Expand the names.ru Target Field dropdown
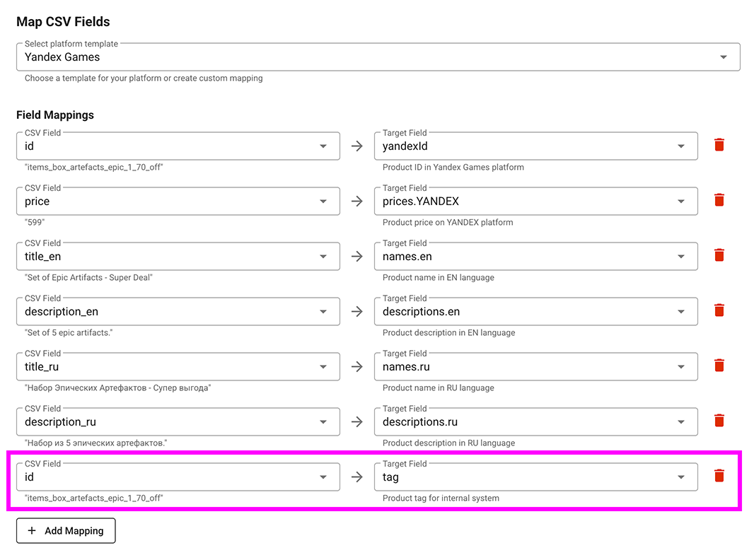 (535, 367)
